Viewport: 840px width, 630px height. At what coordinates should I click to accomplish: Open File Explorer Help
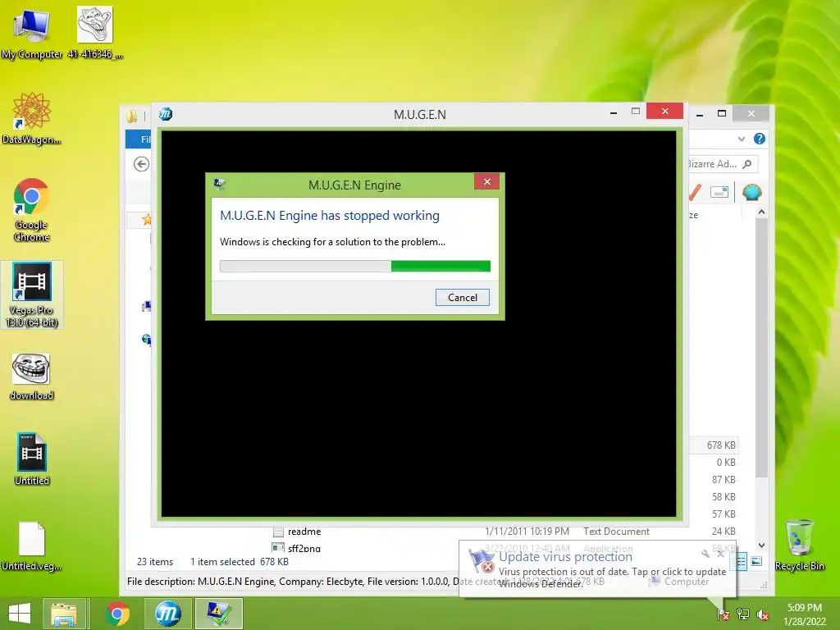tap(759, 139)
